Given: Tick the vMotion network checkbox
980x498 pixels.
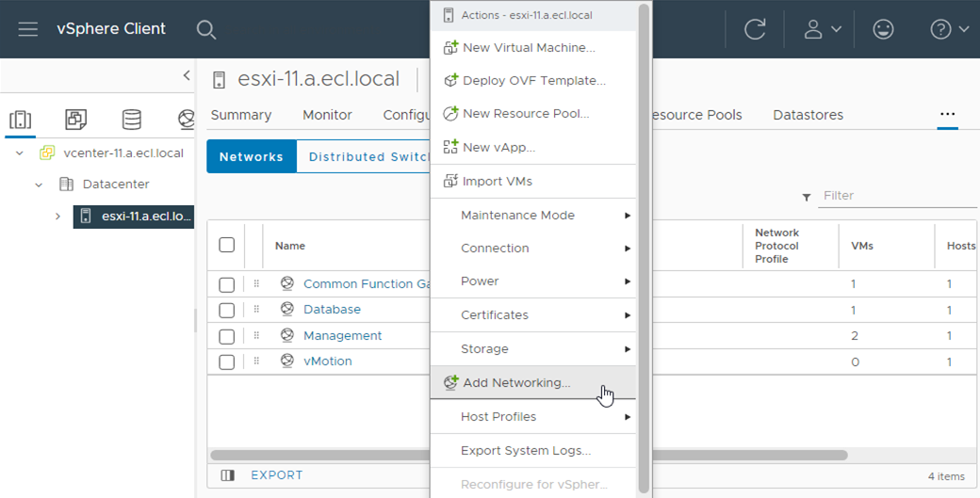Looking at the screenshot, I should click(226, 361).
